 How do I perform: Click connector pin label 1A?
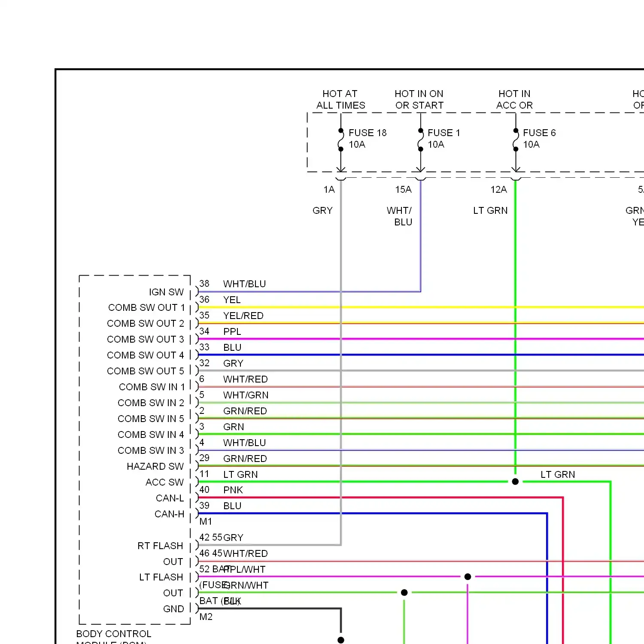[329, 190]
